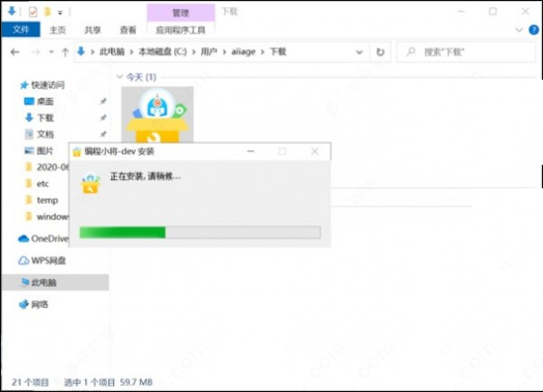543x392 pixels.
Task: Select the 管理 contextual tab
Action: coord(180,14)
